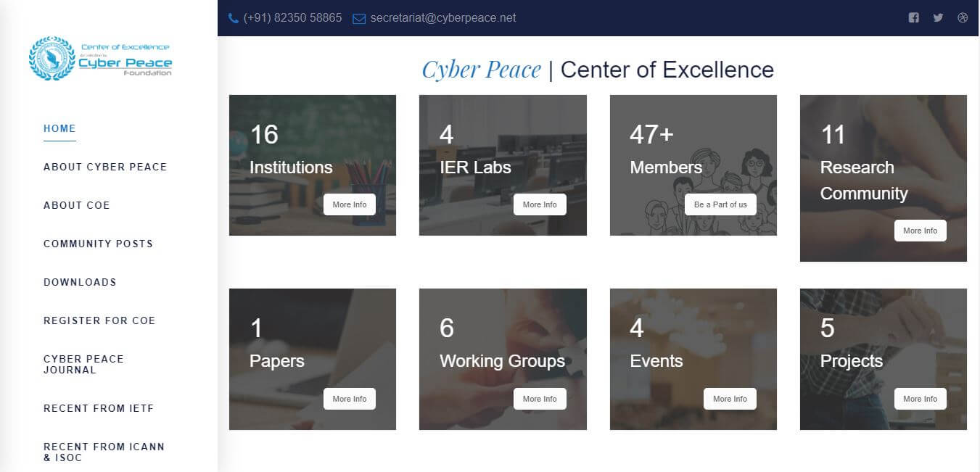The width and height of the screenshot is (980, 472).
Task: Click secretariat@cyberpeace.net email address
Action: pyautogui.click(x=443, y=18)
